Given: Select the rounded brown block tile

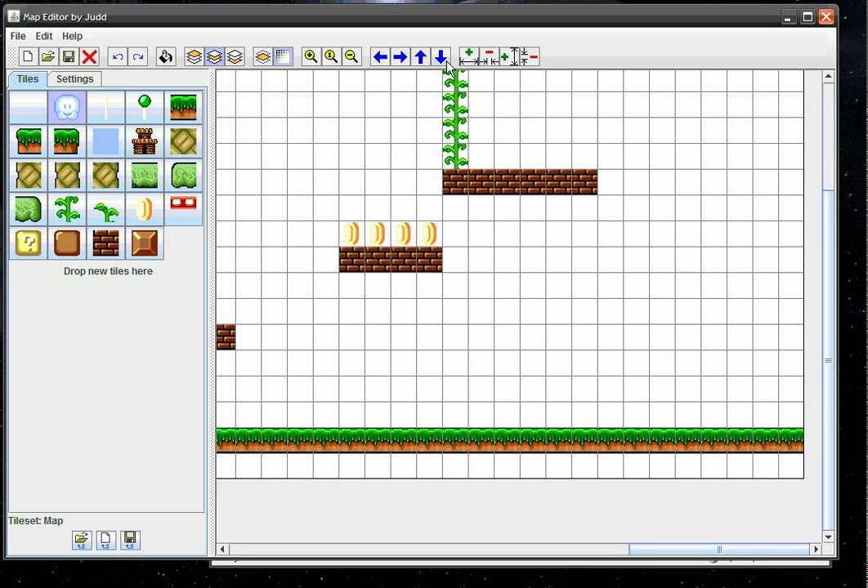Looking at the screenshot, I should click(x=67, y=243).
